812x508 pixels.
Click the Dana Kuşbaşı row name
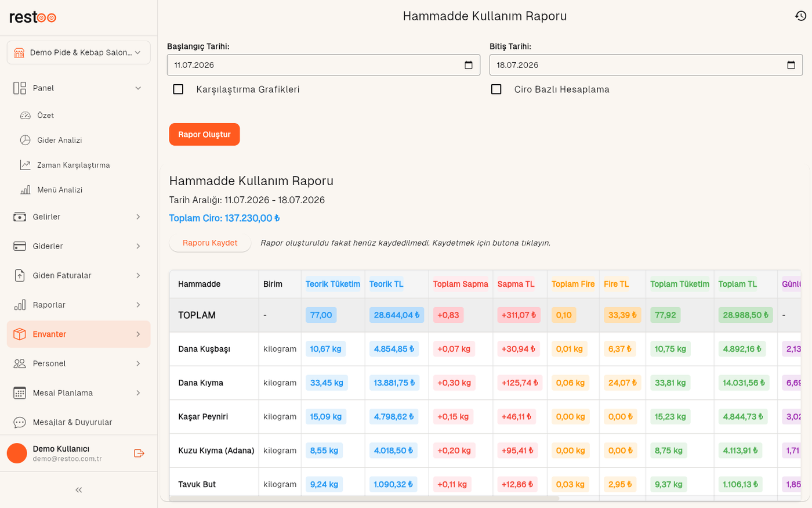tap(204, 349)
